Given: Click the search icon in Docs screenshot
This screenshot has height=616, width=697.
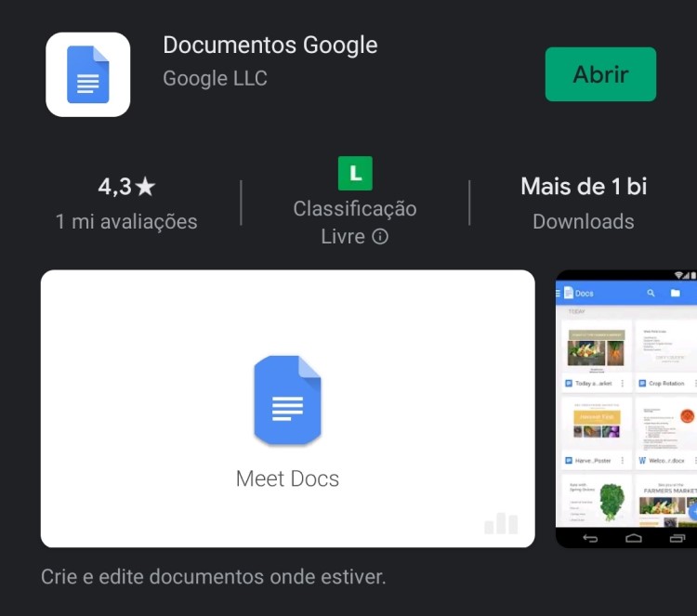Looking at the screenshot, I should [x=651, y=293].
